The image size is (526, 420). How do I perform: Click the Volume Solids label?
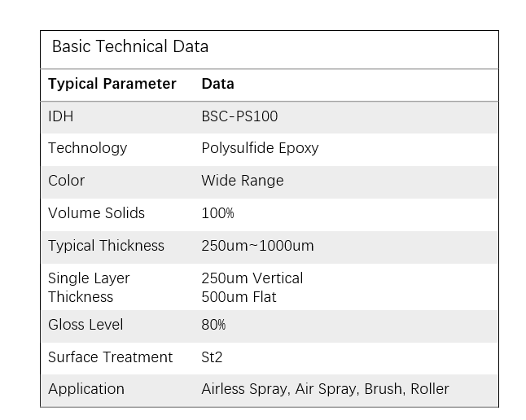[x=96, y=213]
